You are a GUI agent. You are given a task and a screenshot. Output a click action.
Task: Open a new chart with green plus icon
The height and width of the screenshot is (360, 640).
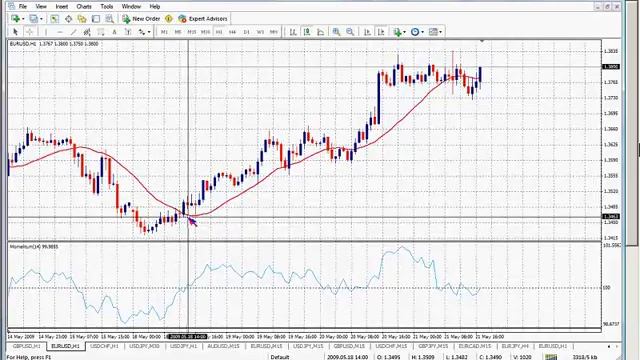[x=16, y=19]
